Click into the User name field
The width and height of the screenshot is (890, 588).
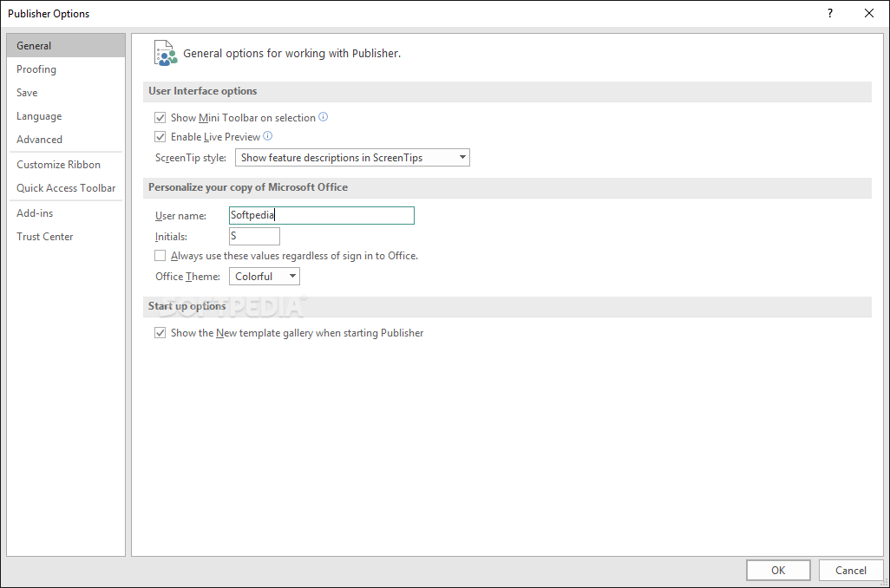tap(322, 216)
